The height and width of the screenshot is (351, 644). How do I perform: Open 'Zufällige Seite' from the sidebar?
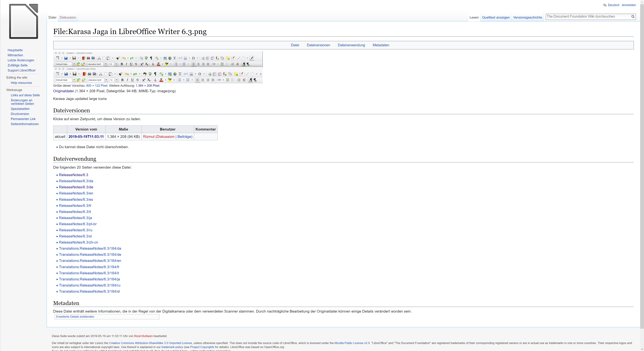[x=17, y=65]
